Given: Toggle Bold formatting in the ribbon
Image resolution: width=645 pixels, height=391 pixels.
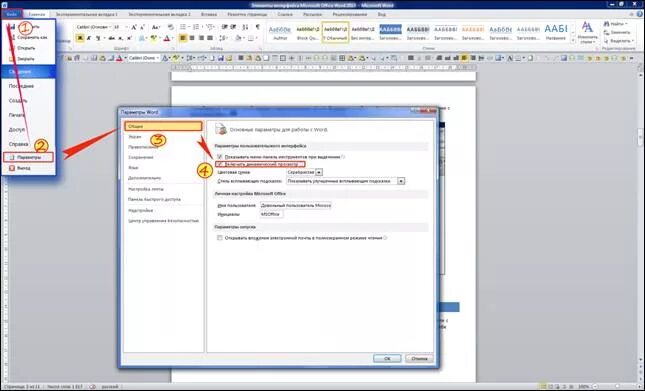Looking at the screenshot, I should [80, 38].
